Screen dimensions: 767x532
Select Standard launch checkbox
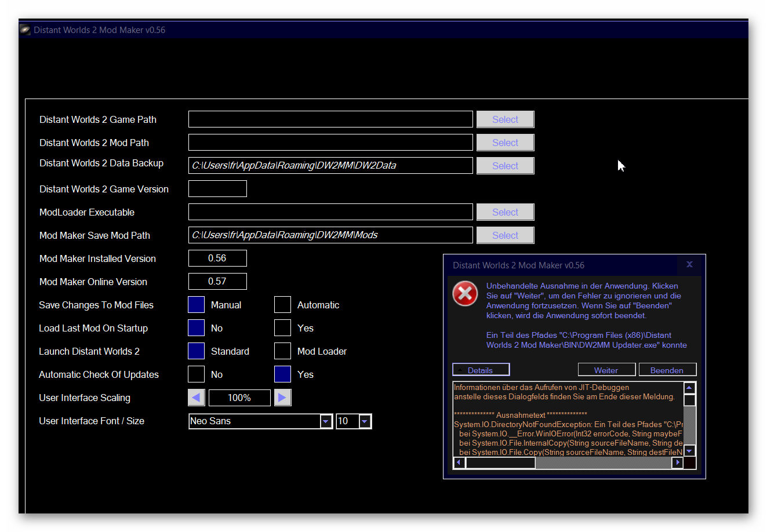click(197, 351)
